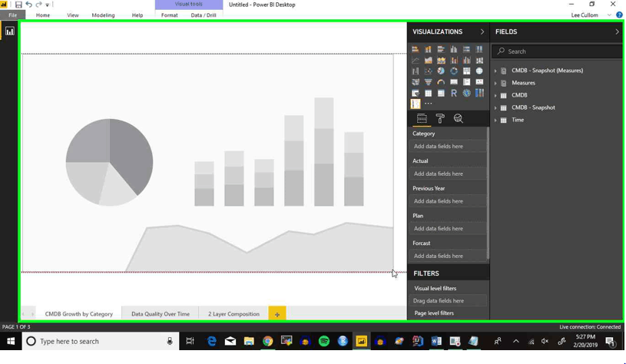Image resolution: width=626 pixels, height=364 pixels.
Task: Click the visual level filters drop area
Action: point(448,301)
